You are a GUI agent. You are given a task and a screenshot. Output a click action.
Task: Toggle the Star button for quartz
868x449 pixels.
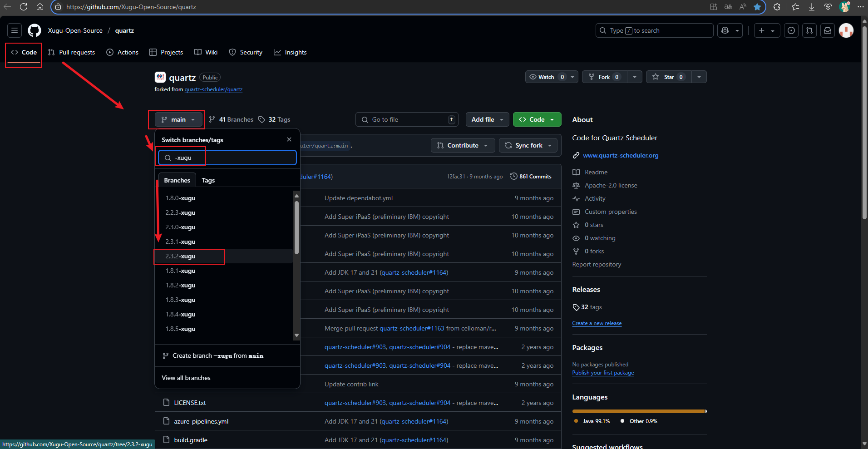point(668,77)
